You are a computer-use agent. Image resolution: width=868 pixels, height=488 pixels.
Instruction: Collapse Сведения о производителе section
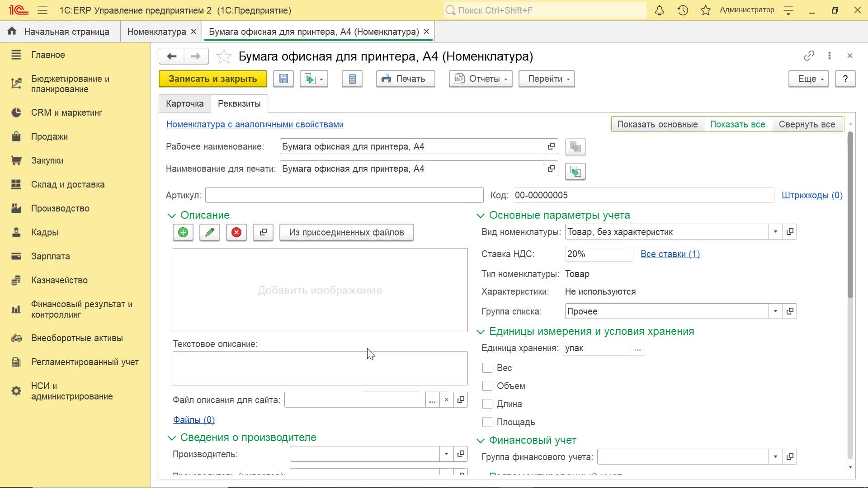[172, 438]
